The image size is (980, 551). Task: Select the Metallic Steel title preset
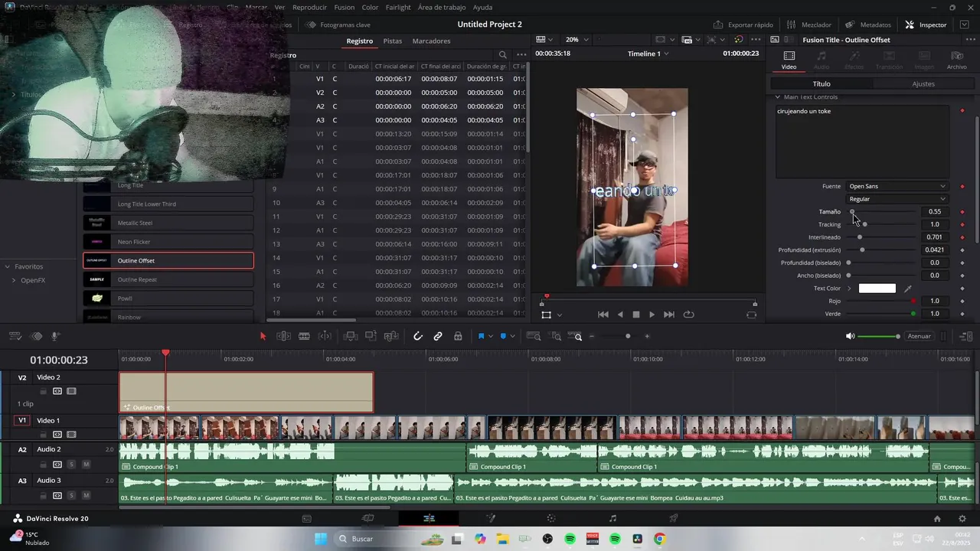(x=168, y=223)
